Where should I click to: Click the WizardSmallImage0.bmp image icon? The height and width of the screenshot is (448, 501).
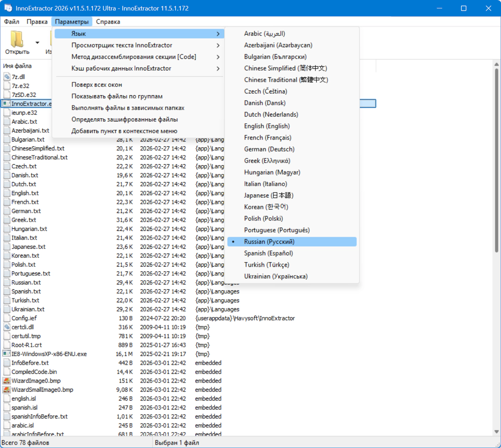click(6, 390)
